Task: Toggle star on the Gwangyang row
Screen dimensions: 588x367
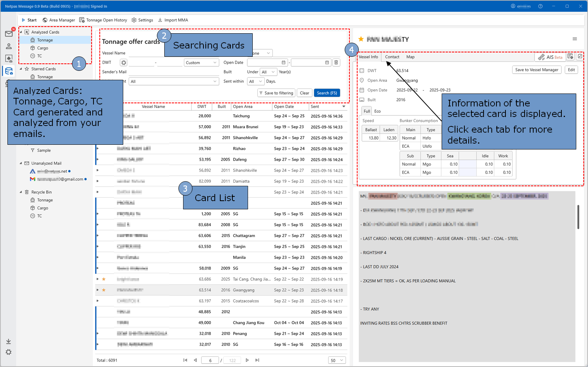Action: click(x=104, y=290)
